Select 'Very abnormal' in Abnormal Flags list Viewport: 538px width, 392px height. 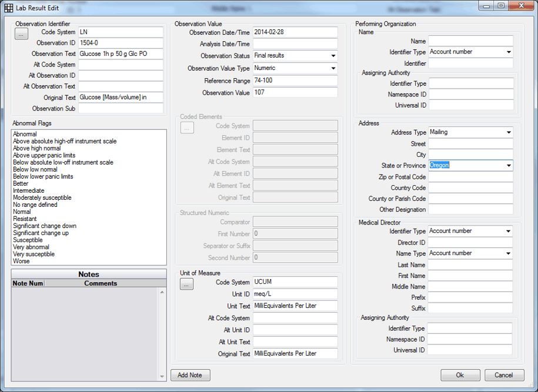pos(31,247)
